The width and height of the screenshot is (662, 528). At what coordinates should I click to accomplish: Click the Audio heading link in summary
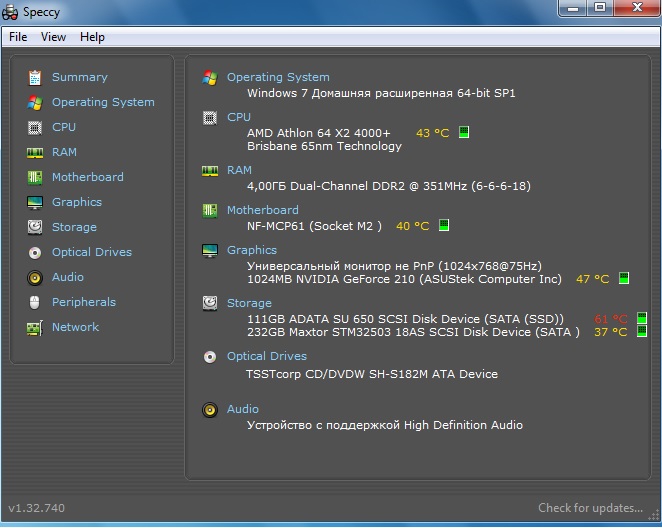coord(243,409)
